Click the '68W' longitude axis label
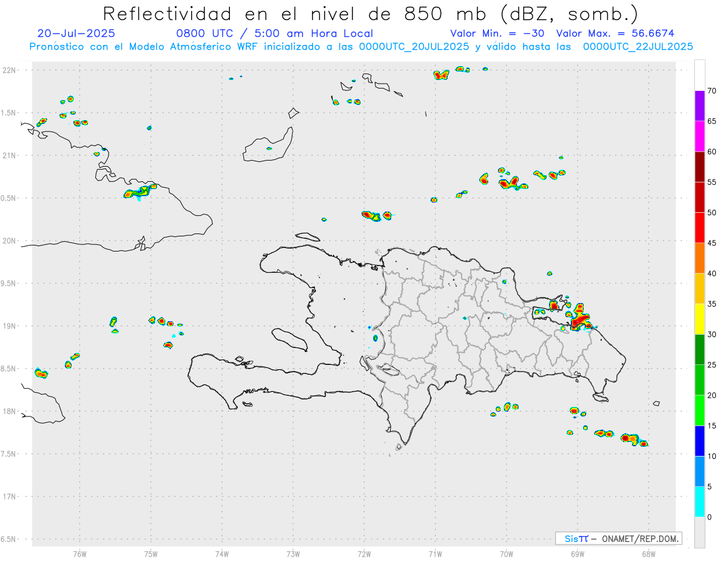This screenshot has width=728, height=562. (649, 554)
